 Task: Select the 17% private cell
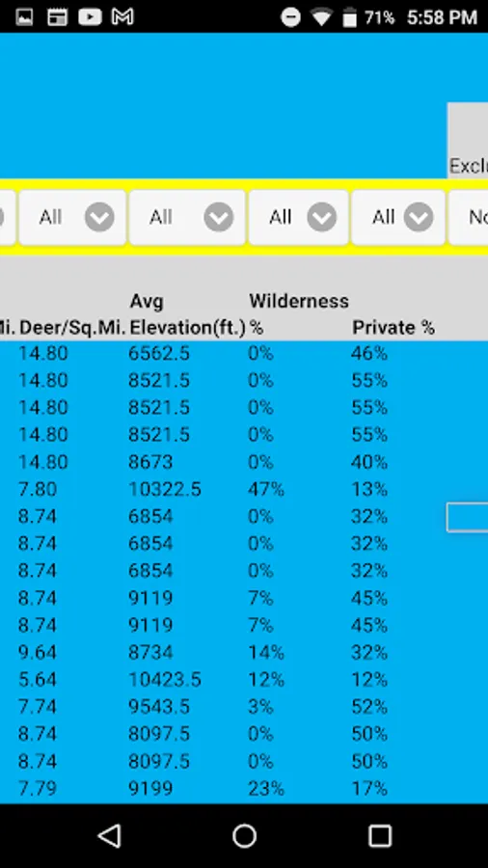[x=369, y=788]
